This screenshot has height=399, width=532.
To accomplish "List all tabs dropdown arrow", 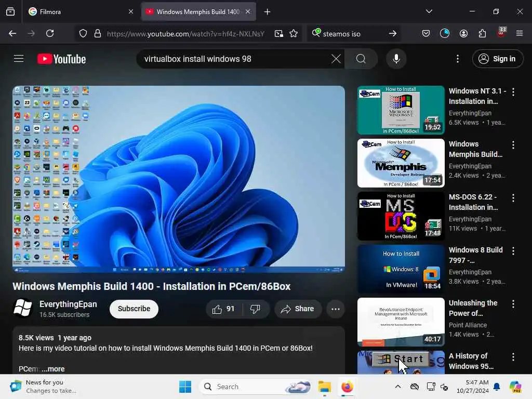I will click(x=429, y=11).
